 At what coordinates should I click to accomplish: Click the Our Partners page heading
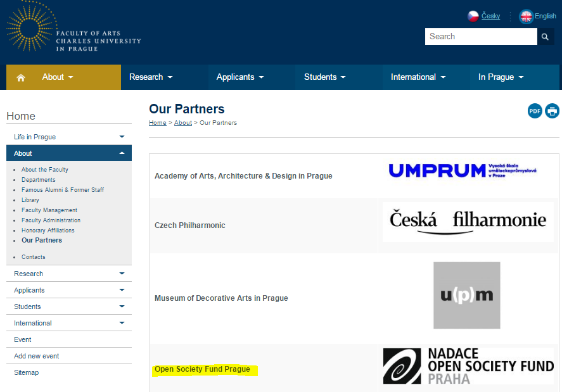coord(187,109)
